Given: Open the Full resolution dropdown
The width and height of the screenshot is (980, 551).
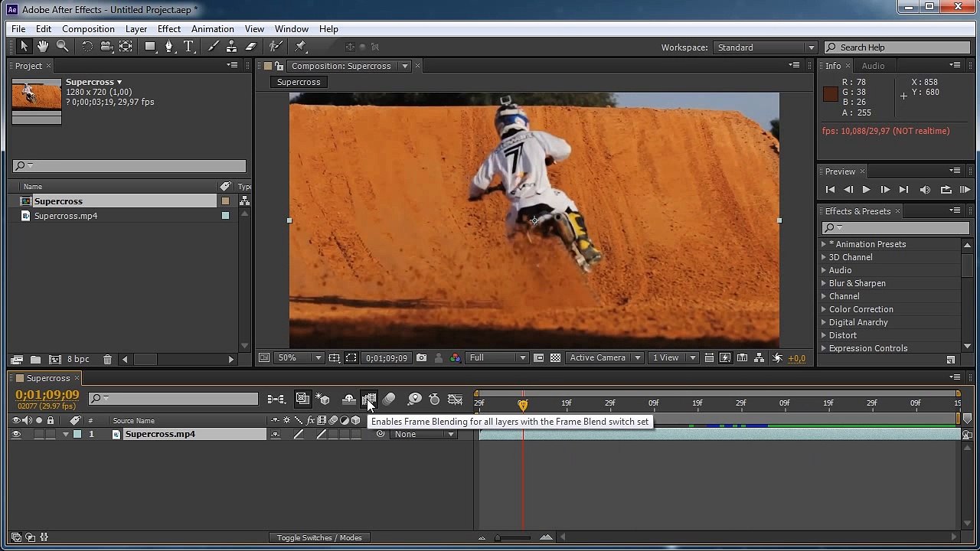Looking at the screenshot, I should 498,357.
